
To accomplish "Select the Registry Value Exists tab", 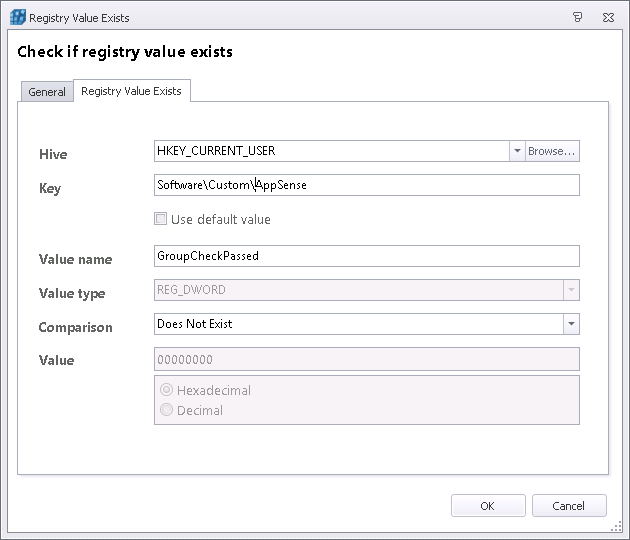I will pos(131,91).
